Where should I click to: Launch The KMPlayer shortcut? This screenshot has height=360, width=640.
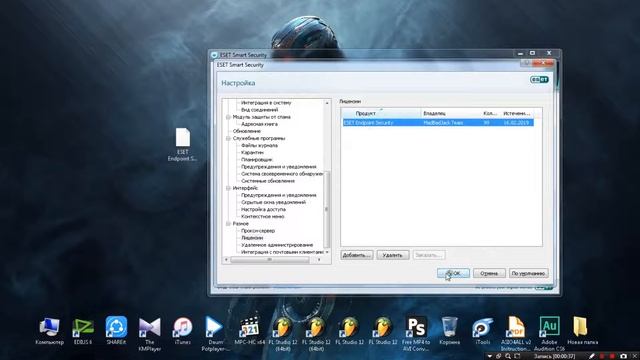[x=150, y=334]
